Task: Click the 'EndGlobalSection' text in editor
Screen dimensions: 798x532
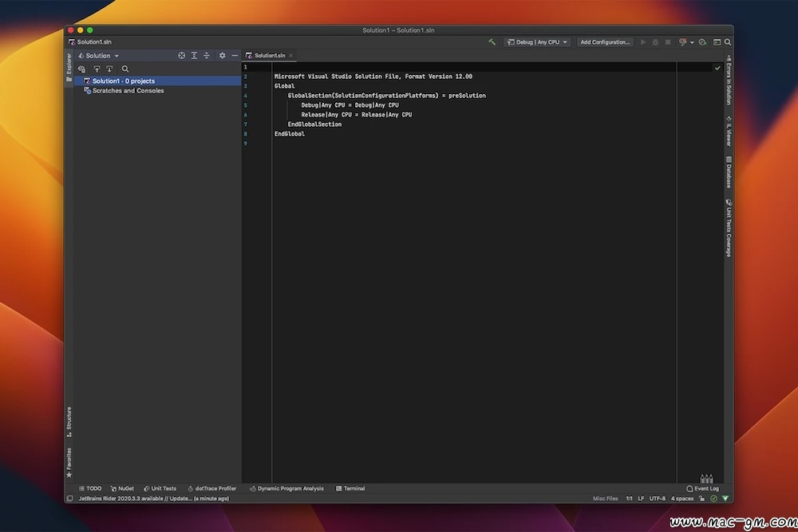Action: click(x=314, y=124)
